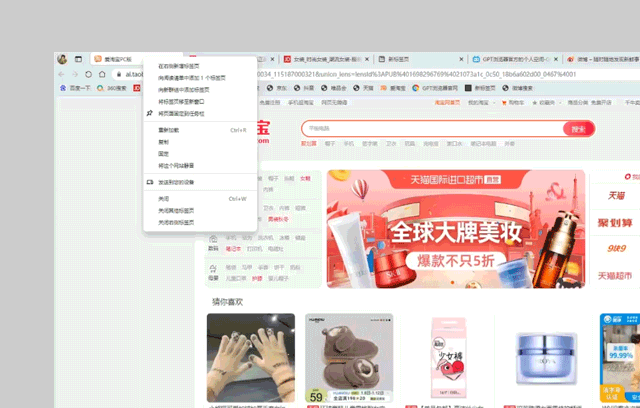The image size is (640, 408).
Task: Open the 微博搜索 bookmark
Action: pyautogui.click(x=518, y=88)
